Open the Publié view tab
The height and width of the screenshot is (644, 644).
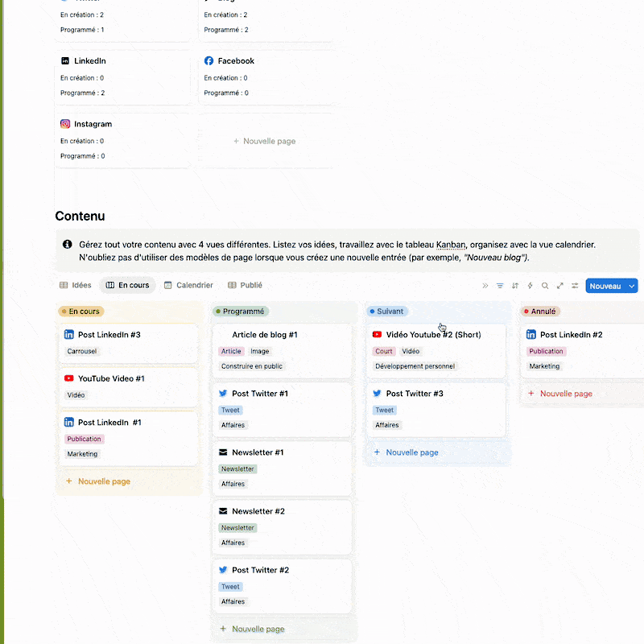[246, 285]
